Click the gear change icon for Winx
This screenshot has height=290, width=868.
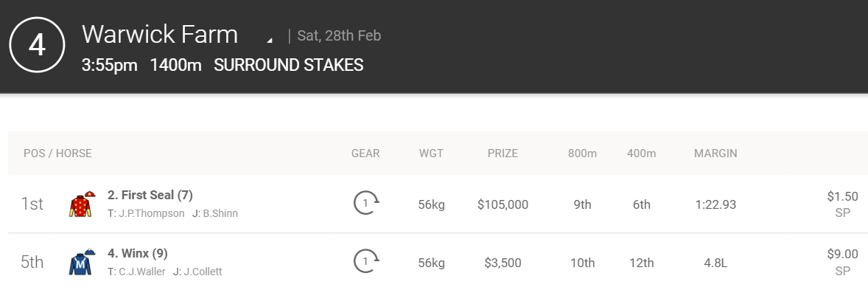pyautogui.click(x=366, y=261)
